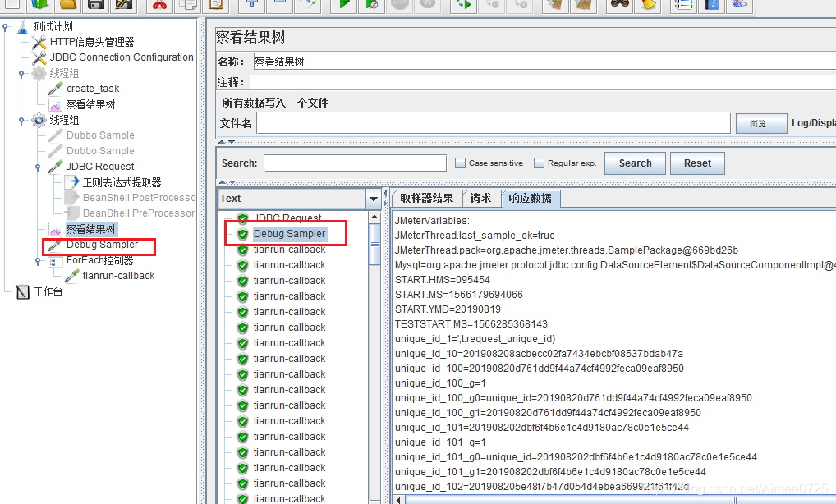836x504 pixels.
Task: Click the 文件名 filename input field
Action: (x=494, y=123)
